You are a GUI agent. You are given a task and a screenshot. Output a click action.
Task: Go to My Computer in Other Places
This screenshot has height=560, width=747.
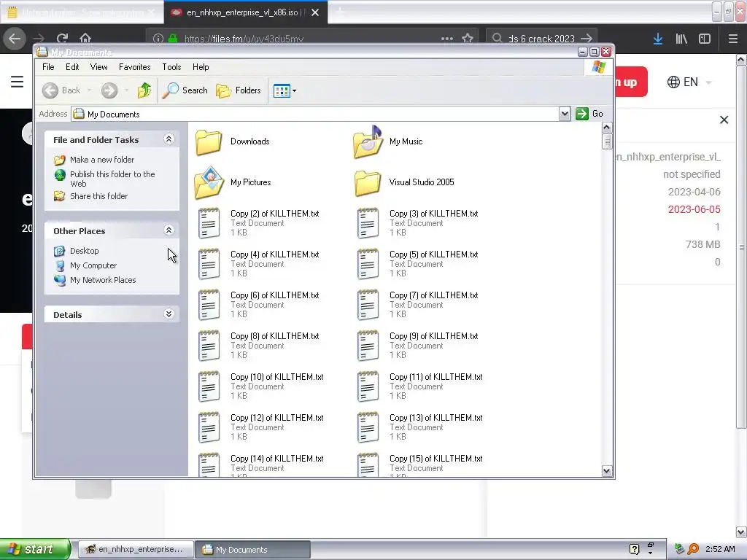93,265
